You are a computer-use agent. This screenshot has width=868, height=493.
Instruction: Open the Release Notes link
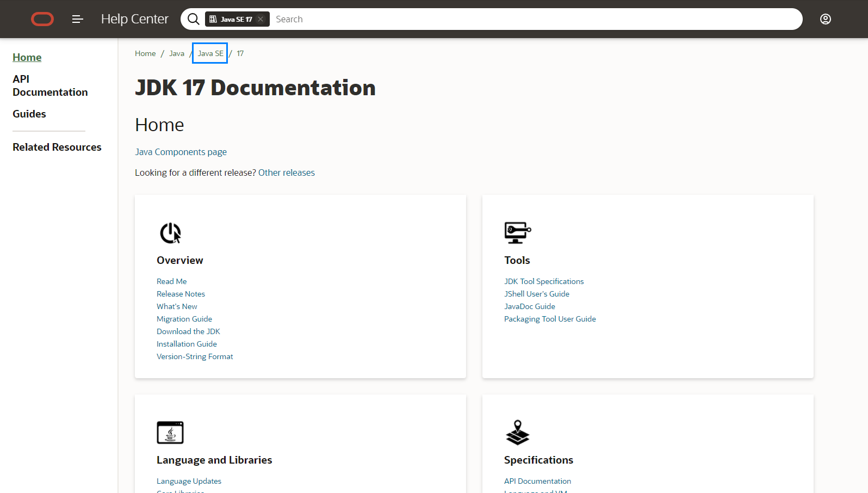(181, 294)
